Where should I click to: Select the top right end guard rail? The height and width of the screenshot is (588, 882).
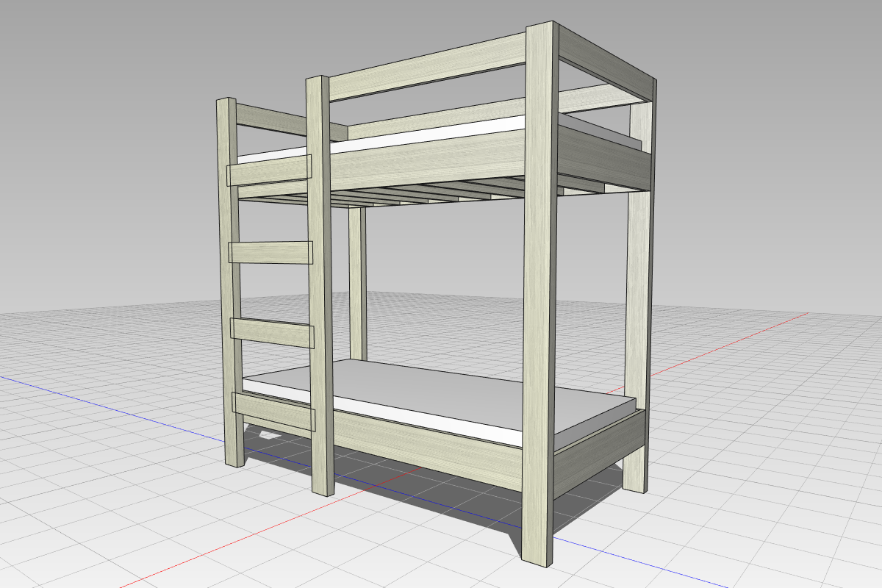point(607,62)
